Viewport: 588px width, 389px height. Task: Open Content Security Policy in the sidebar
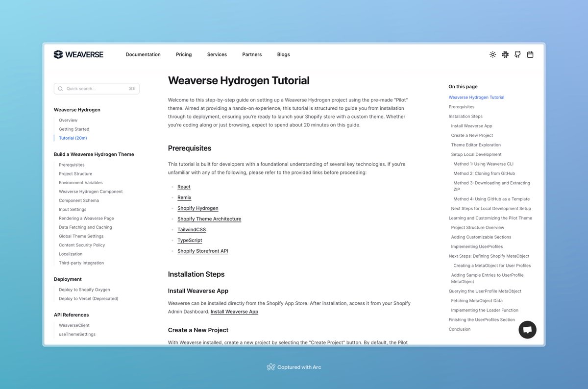coord(81,245)
